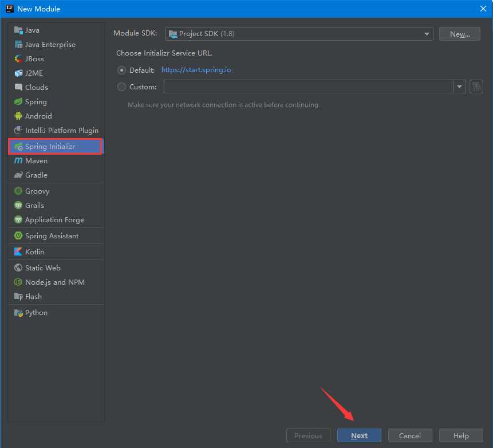Click the Previous button
This screenshot has width=493, height=448.
(x=308, y=435)
